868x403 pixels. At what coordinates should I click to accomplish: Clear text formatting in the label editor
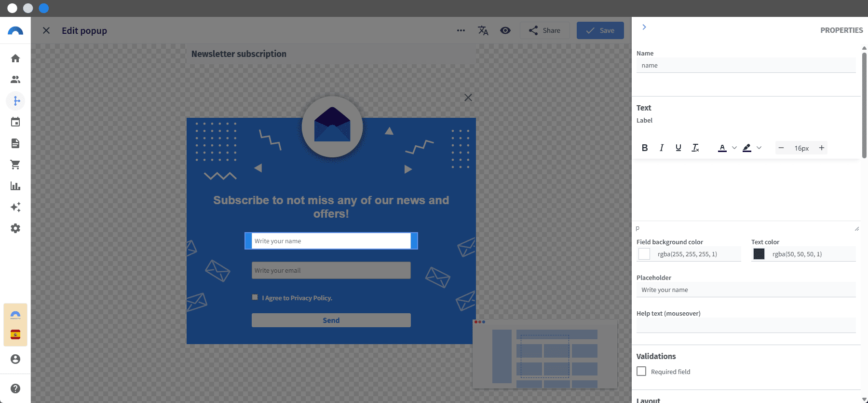tap(695, 148)
